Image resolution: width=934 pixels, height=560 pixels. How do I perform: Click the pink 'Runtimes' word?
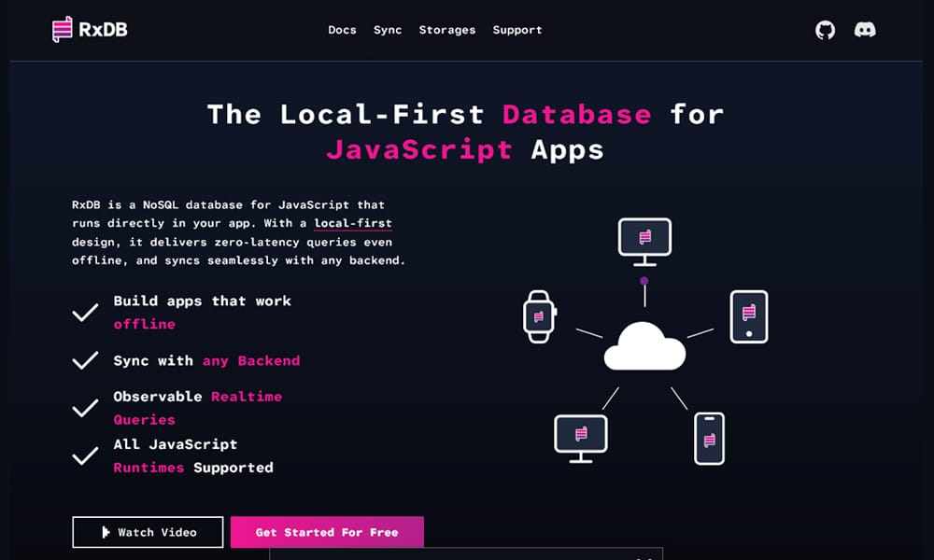tap(149, 468)
